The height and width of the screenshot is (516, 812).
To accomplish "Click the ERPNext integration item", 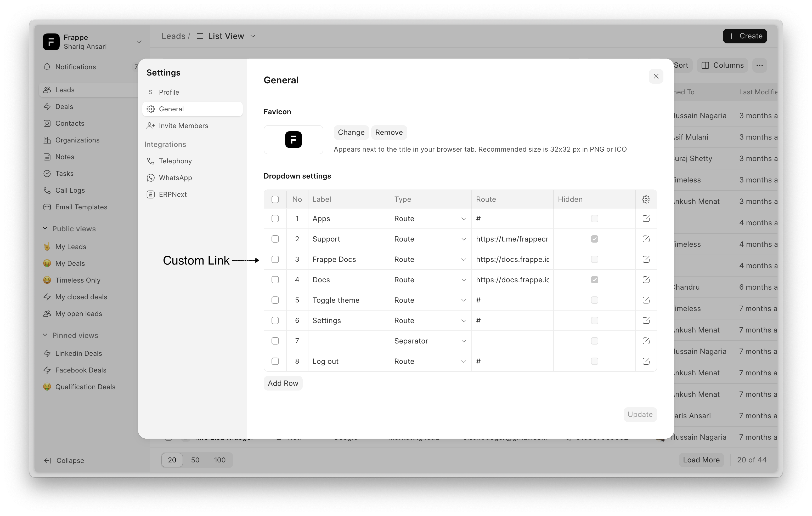I will coord(172,194).
